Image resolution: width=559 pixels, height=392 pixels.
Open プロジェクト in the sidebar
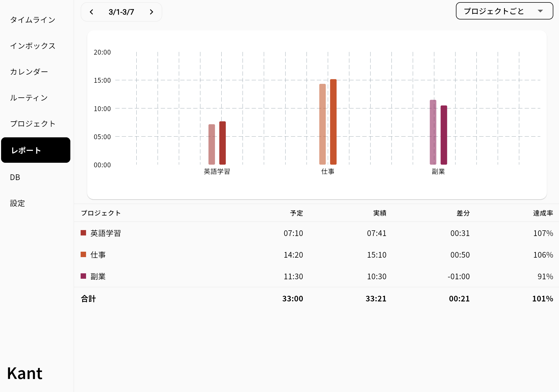[x=33, y=124]
